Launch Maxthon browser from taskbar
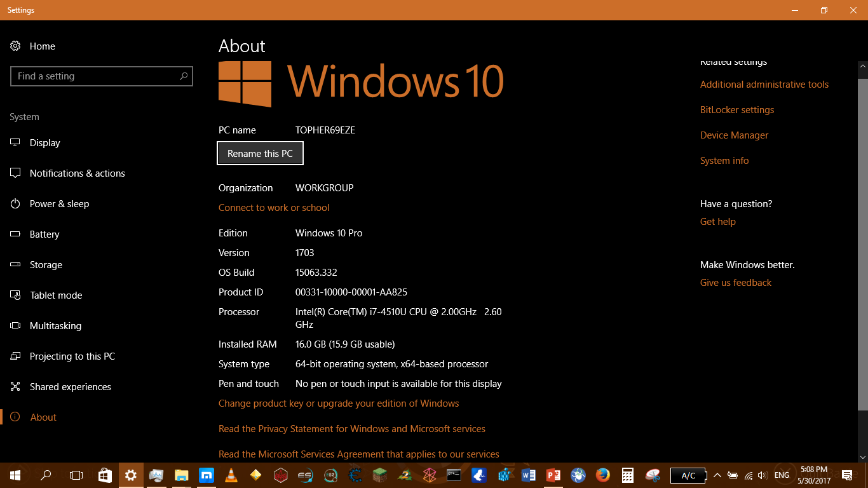Screen dimensions: 868x488 pos(207,475)
